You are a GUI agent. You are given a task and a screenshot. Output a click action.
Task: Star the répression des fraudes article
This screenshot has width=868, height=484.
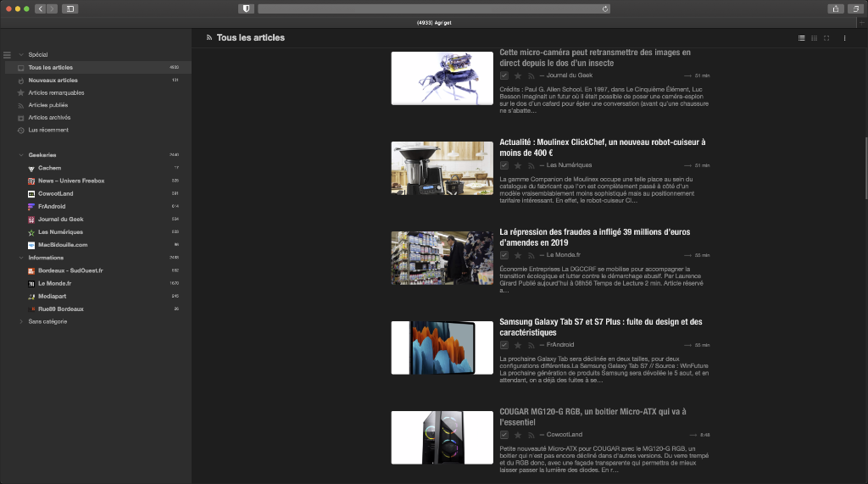(x=518, y=255)
